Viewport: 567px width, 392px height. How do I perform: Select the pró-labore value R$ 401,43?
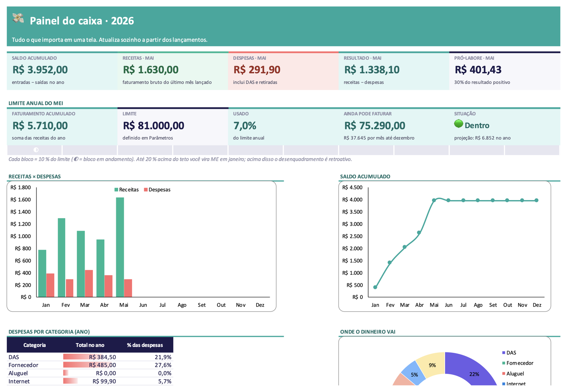click(x=478, y=70)
